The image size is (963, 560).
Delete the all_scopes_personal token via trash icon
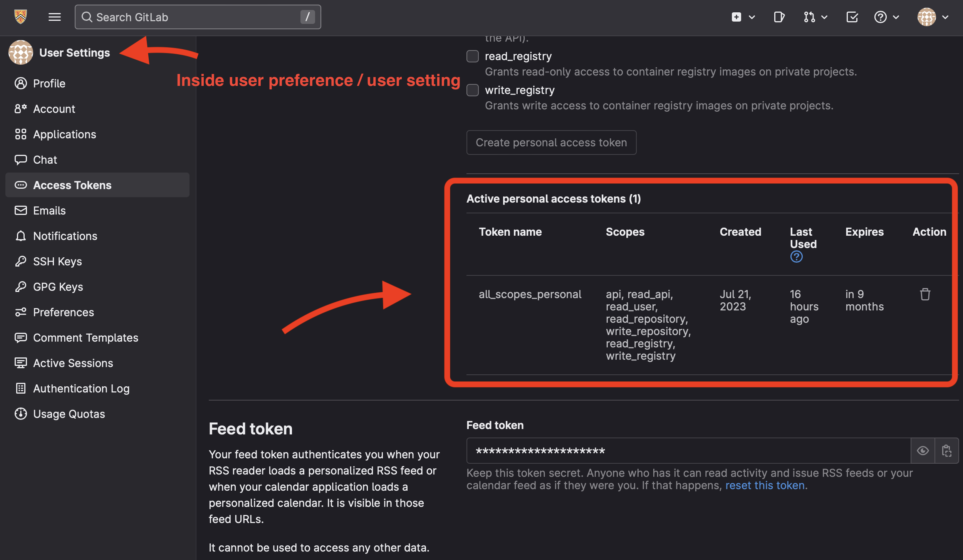925,294
